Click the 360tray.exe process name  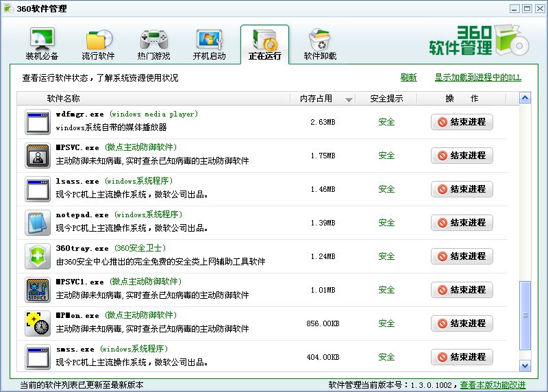pyautogui.click(x=82, y=248)
